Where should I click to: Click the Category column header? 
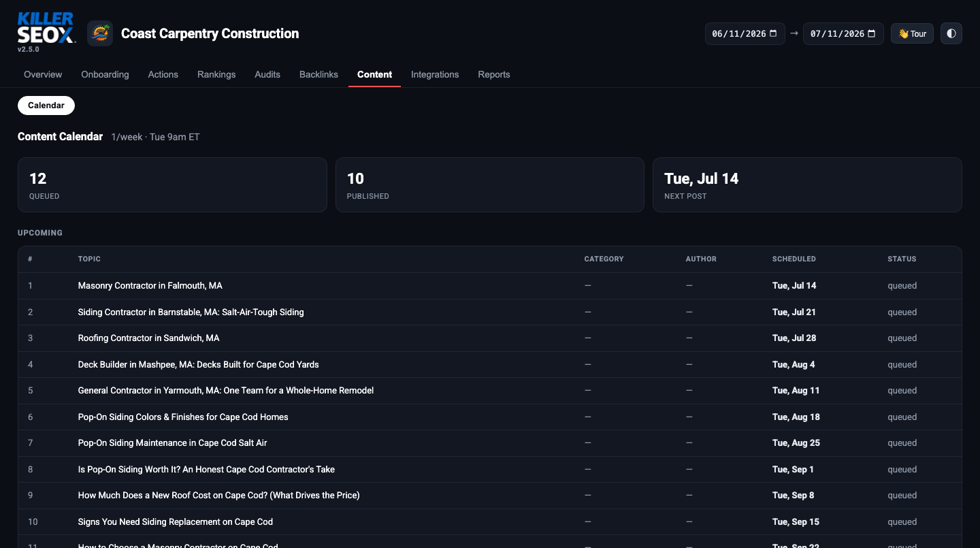[x=604, y=259]
